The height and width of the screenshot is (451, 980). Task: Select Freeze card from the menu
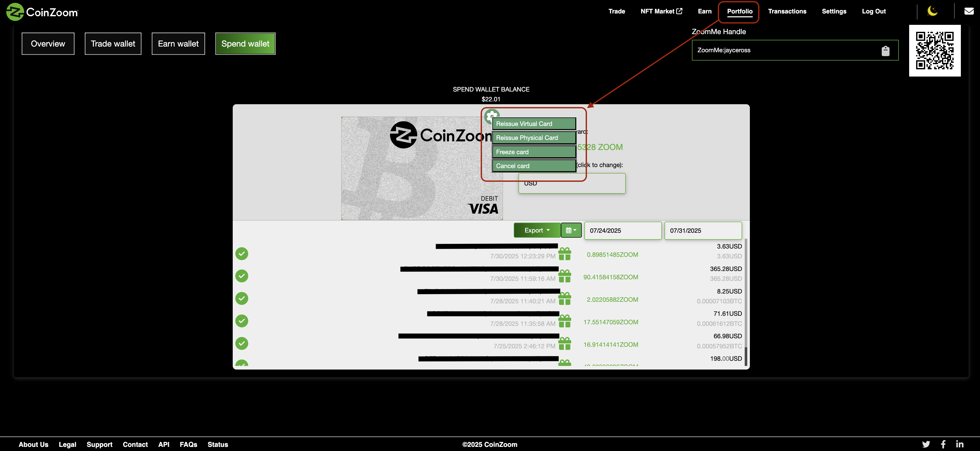point(533,152)
